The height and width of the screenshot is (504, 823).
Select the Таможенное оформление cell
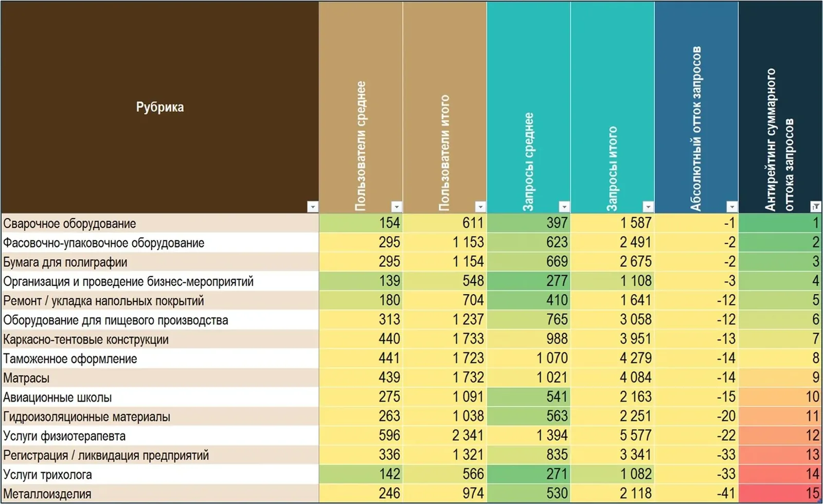(160, 358)
